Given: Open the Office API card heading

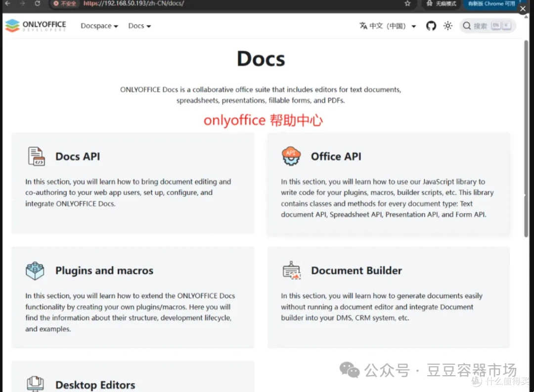Looking at the screenshot, I should tap(336, 156).
